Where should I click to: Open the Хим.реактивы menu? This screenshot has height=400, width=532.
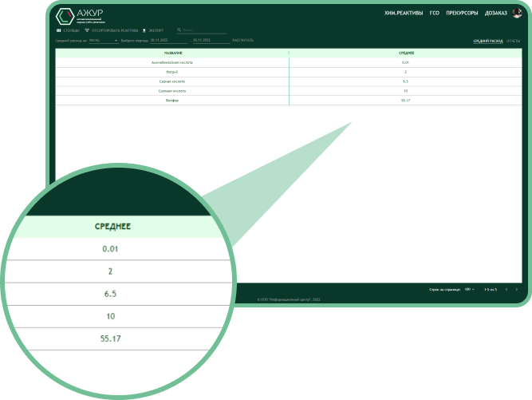404,14
